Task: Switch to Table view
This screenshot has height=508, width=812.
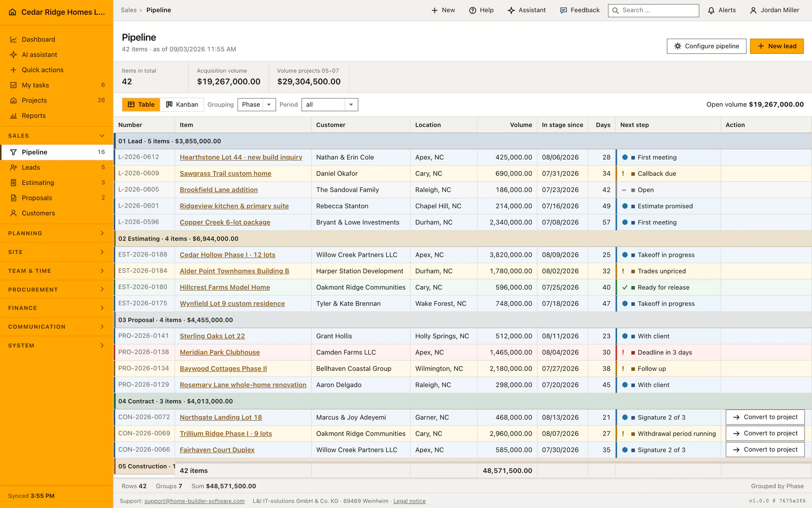Action: click(141, 105)
